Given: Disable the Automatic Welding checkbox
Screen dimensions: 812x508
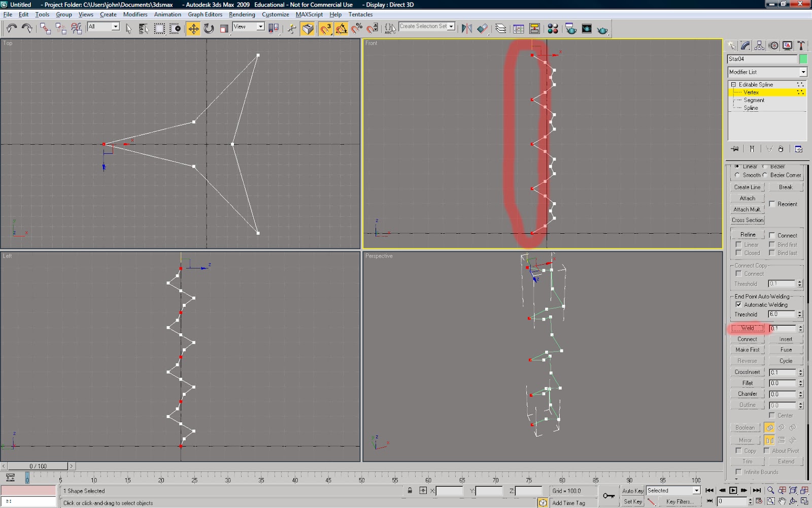Looking at the screenshot, I should [739, 304].
